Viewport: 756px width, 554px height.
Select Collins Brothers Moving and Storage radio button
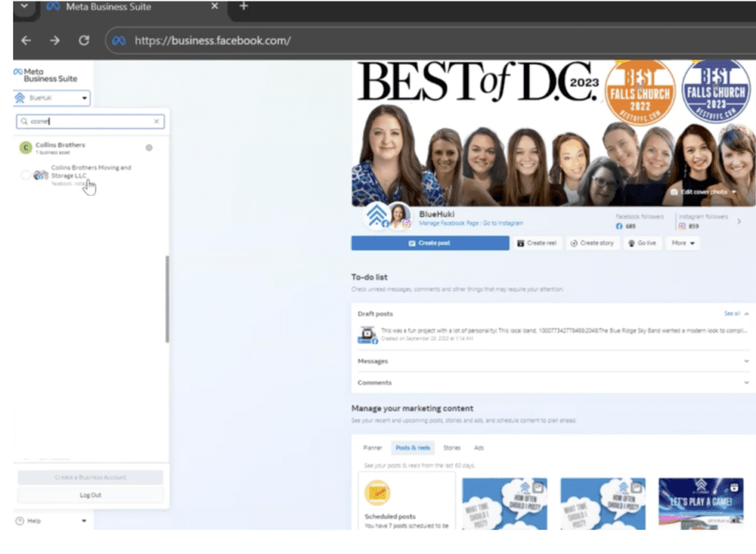26,175
